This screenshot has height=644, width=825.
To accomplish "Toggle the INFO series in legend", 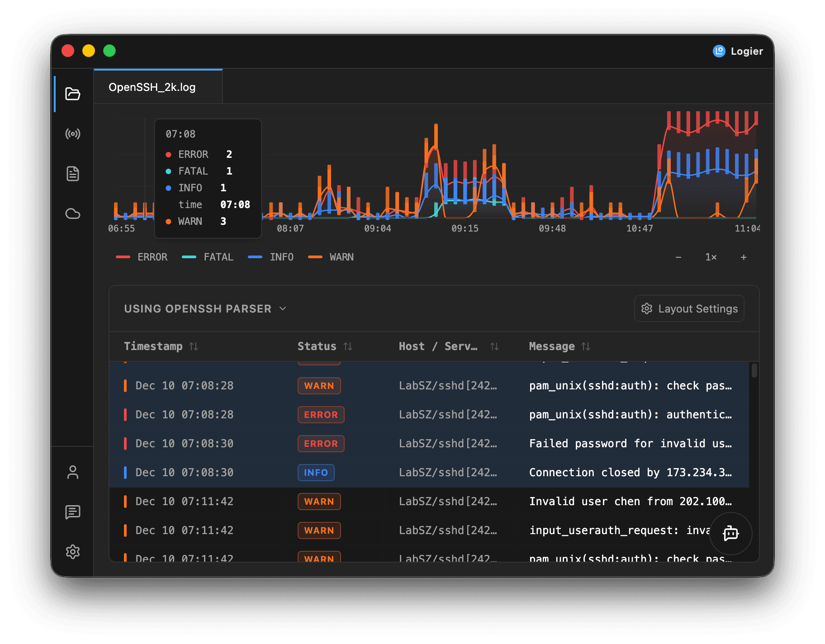I will pos(271,257).
